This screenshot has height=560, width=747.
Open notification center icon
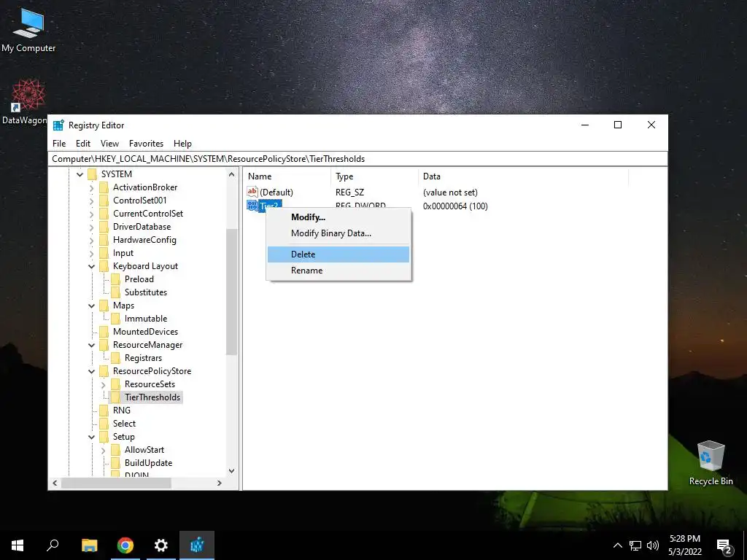pos(724,546)
